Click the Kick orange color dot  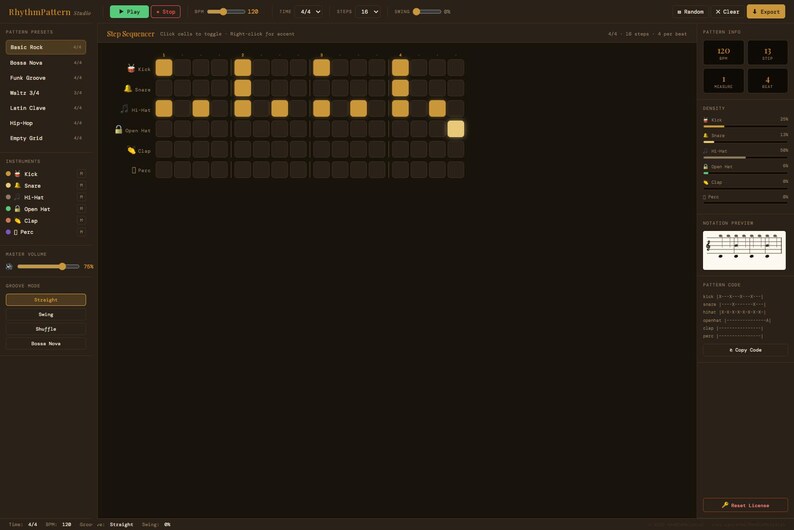coord(8,174)
